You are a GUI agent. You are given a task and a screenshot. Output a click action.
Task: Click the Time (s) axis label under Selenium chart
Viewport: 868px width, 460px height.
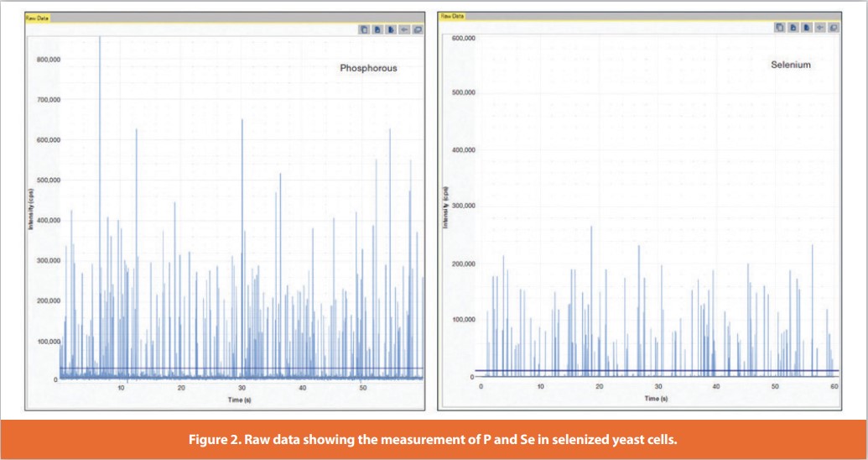coord(657,398)
